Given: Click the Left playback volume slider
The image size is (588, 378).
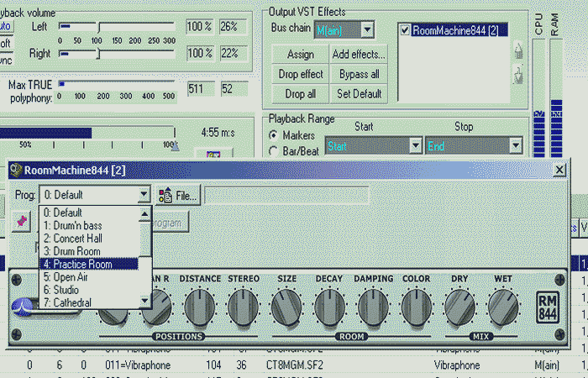Looking at the screenshot, I should tap(97, 27).
